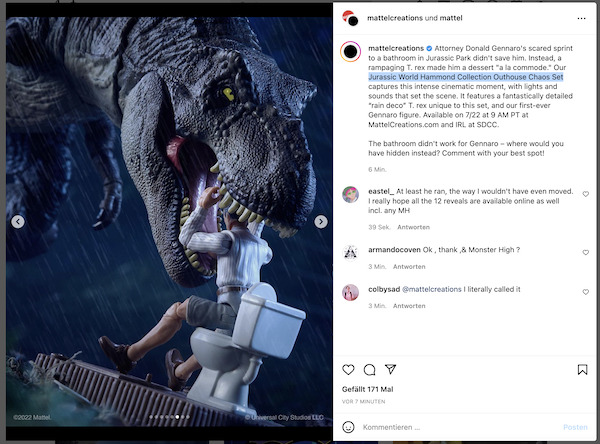Click the carousel page indicator dots
600x444 pixels.
169,417
